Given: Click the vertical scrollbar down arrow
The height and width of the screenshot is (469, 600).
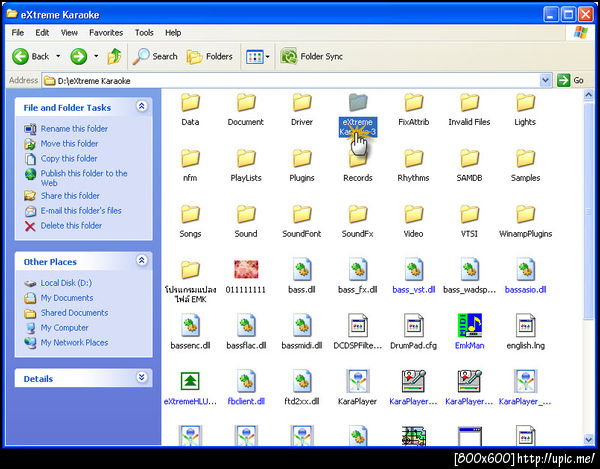Looking at the screenshot, I should tap(589, 440).
